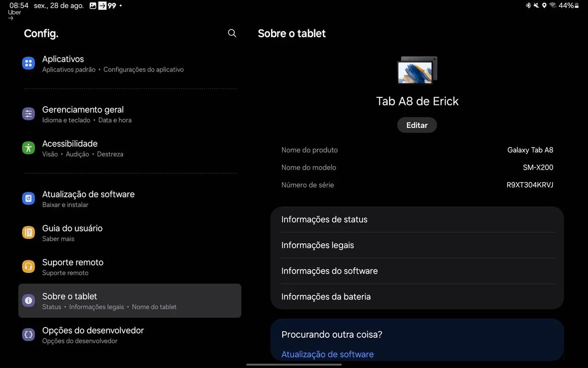Open Suporte remoto entry

click(130, 267)
